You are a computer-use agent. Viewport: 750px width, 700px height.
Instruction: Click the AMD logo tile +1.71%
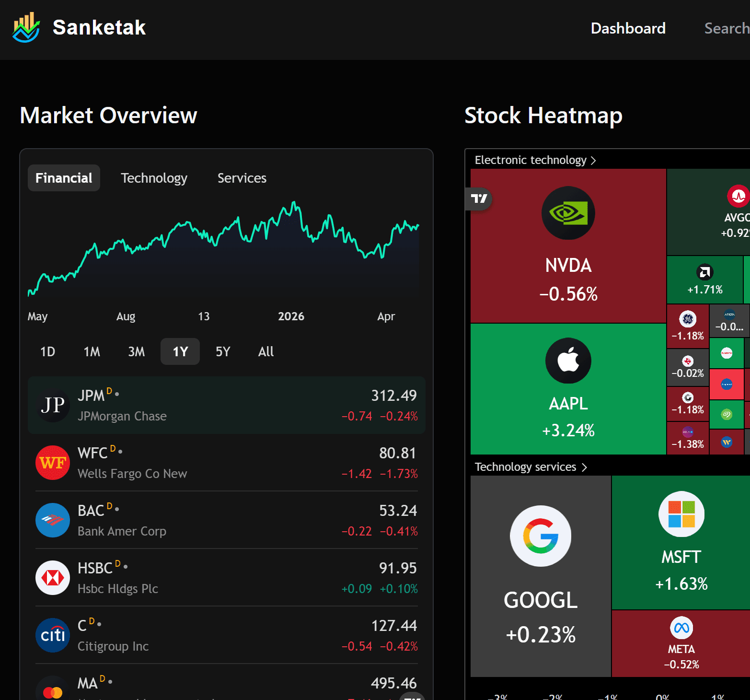click(705, 272)
